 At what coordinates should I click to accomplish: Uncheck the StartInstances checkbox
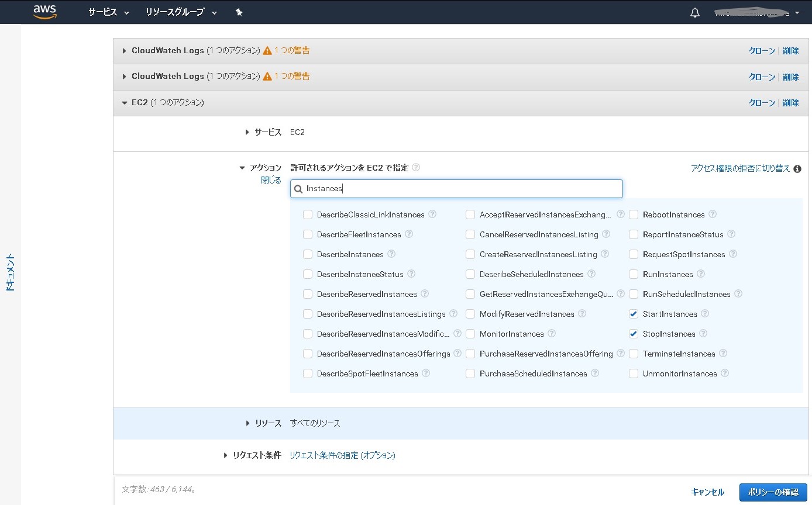pos(634,314)
